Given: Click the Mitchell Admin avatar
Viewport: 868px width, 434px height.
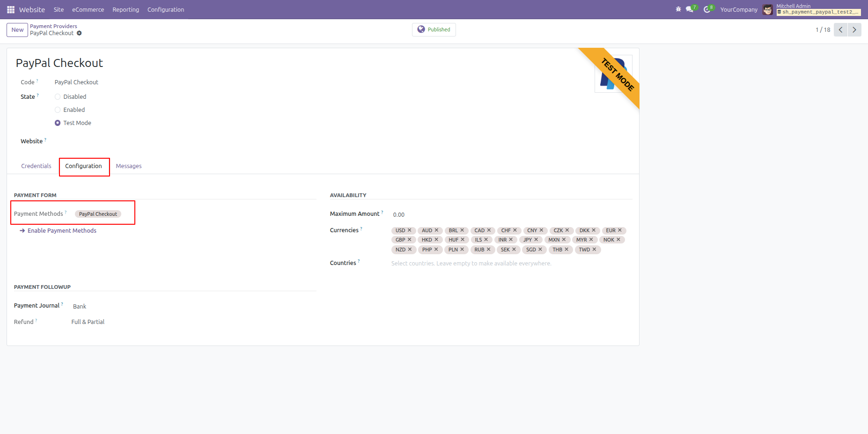Looking at the screenshot, I should click(768, 9).
